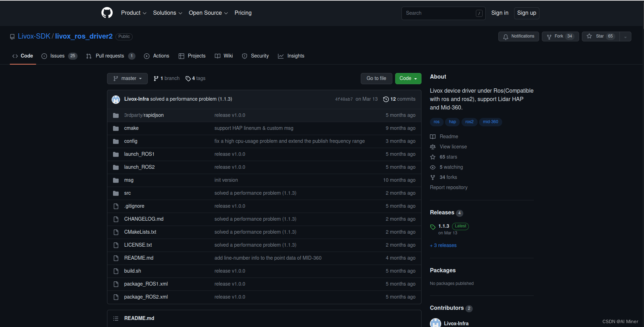644x327 pixels.
Task: Click the msg folder icon
Action: (116, 180)
